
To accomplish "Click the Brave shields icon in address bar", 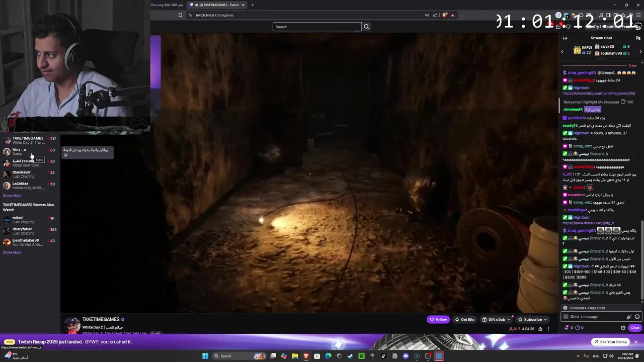I will point(444,15).
